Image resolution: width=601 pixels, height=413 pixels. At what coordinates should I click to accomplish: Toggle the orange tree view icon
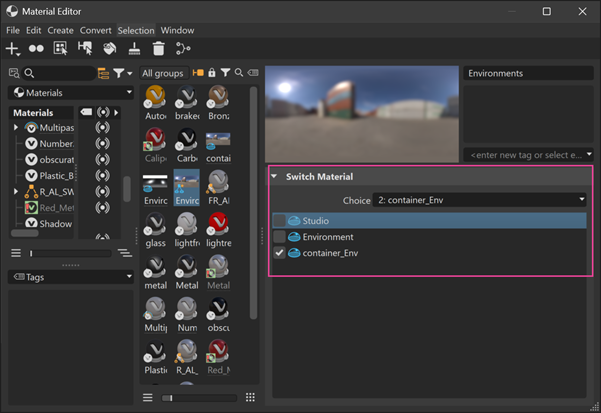point(103,73)
